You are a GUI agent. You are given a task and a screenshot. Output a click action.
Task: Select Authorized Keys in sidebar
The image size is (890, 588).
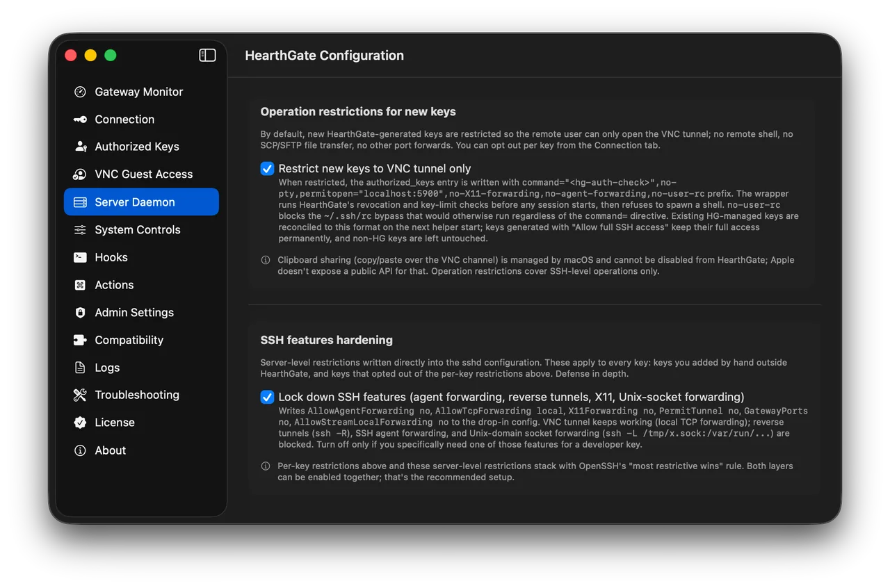(141, 147)
